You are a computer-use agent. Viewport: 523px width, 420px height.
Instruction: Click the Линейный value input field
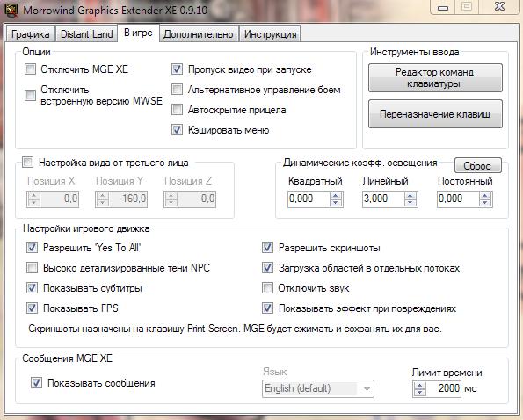coord(383,199)
